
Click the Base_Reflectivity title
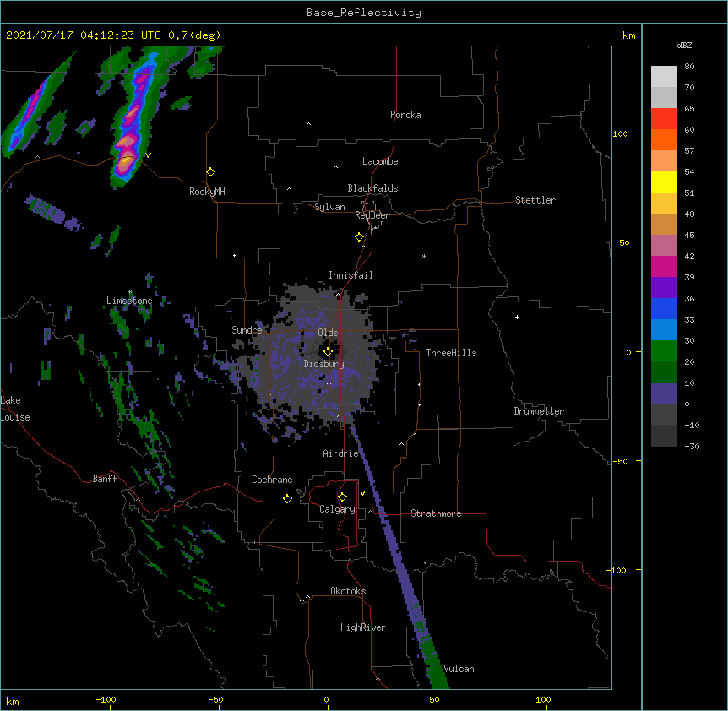coord(364,13)
